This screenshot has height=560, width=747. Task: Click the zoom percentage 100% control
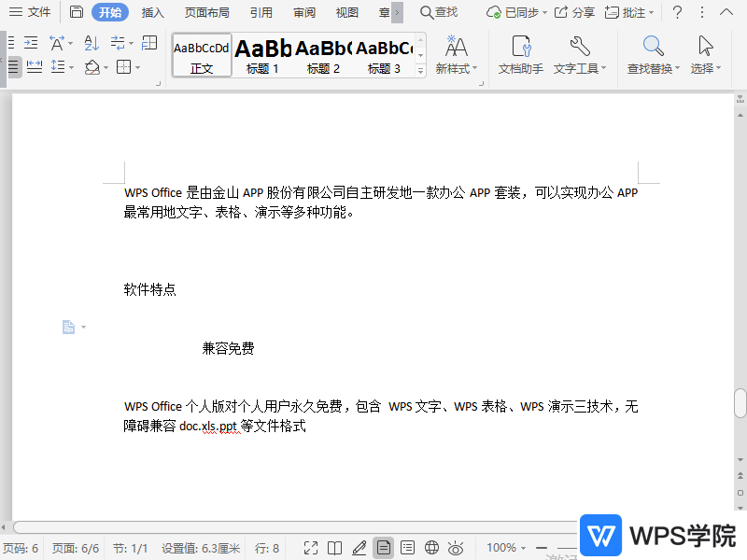point(504,547)
